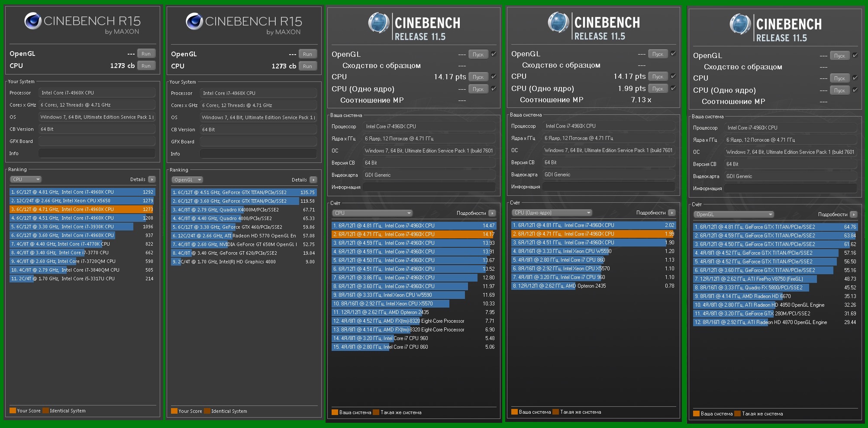Screen dimensions: 868x428
Task: Click CPU Пуск in R11.5 CPU-ranking window
Action: [478, 77]
